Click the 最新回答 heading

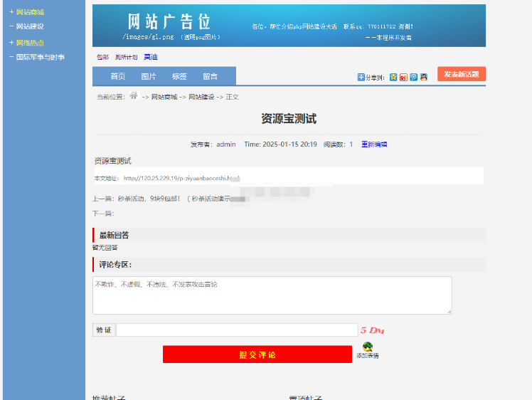pyautogui.click(x=114, y=235)
